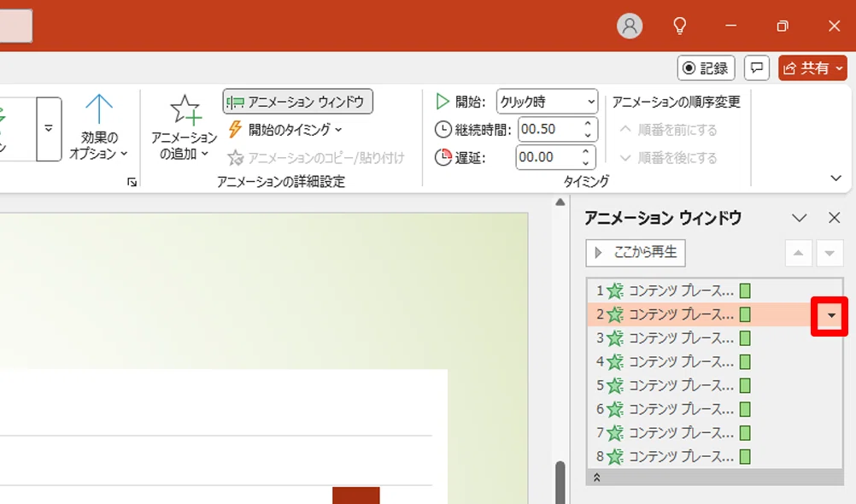
Task: Start recording with the 記録 button
Action: click(706, 67)
